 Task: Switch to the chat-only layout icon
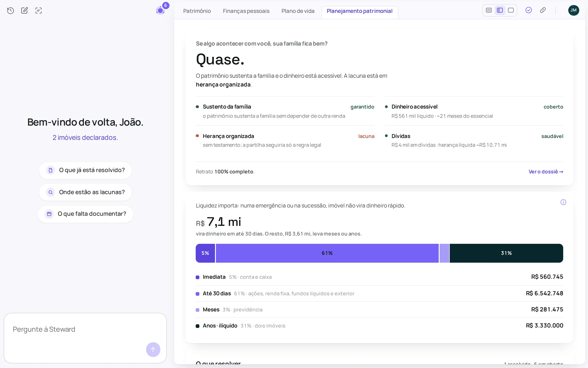[489, 10]
